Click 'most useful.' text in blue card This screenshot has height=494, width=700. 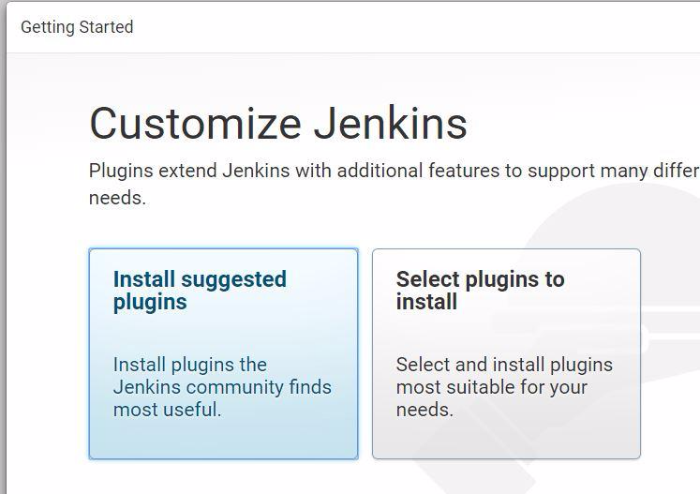167,410
